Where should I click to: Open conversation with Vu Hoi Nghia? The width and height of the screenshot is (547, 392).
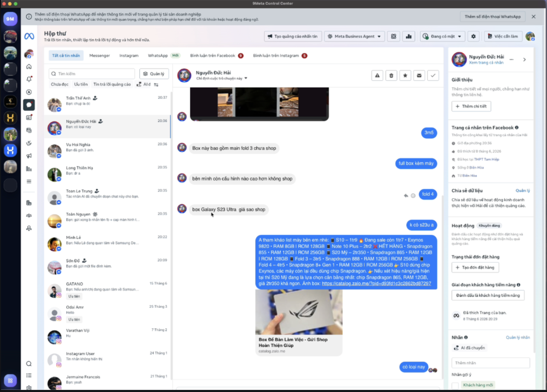click(107, 150)
